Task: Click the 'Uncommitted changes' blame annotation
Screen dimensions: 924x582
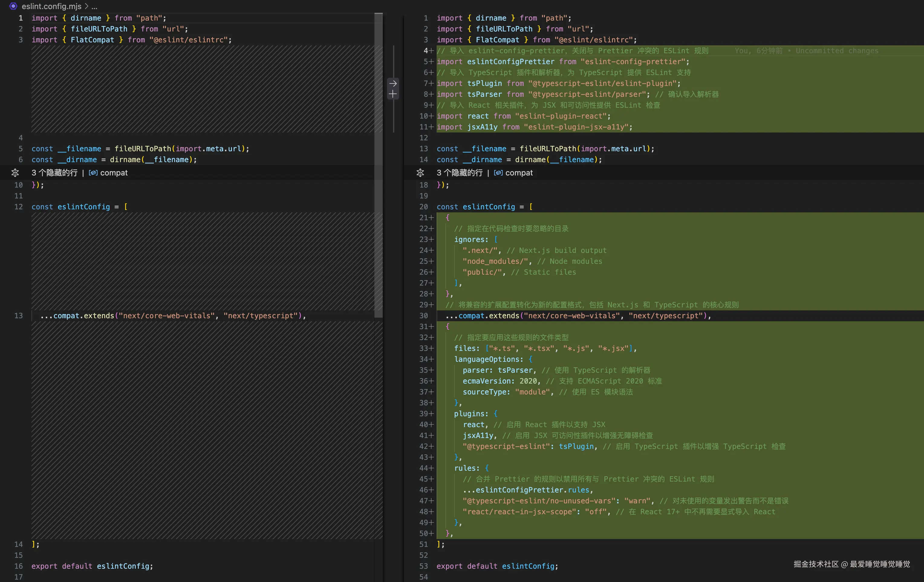Action: tap(837, 51)
